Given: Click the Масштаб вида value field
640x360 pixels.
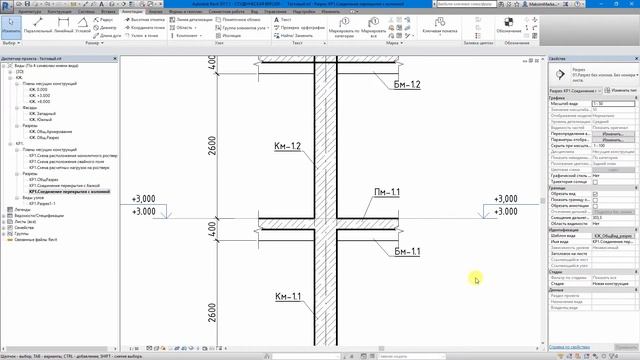Looking at the screenshot, I should [x=613, y=104].
